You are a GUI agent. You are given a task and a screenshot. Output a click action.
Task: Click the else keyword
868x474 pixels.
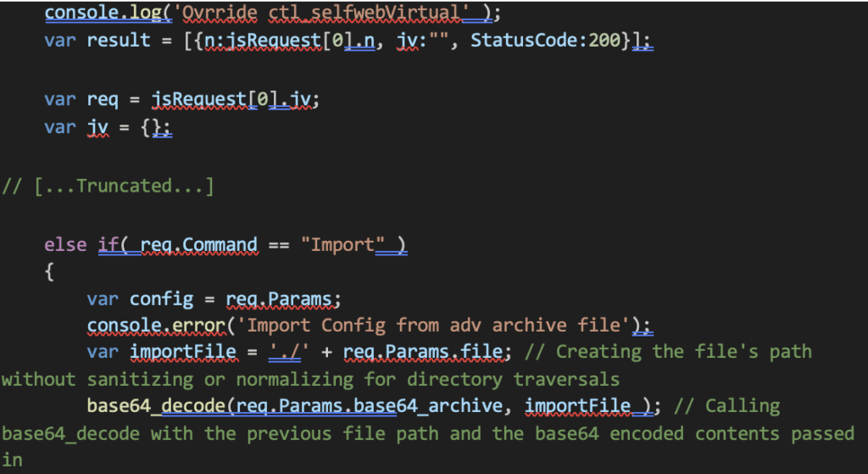66,245
